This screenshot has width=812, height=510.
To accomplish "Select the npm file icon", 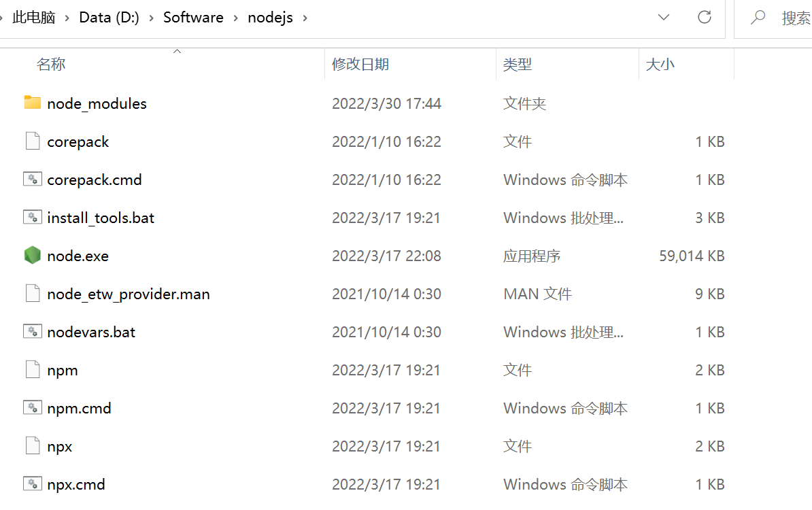I will [32, 369].
